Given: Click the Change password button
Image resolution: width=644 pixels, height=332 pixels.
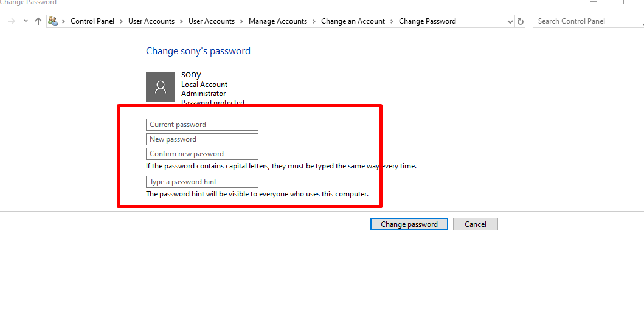Looking at the screenshot, I should pyautogui.click(x=409, y=224).
